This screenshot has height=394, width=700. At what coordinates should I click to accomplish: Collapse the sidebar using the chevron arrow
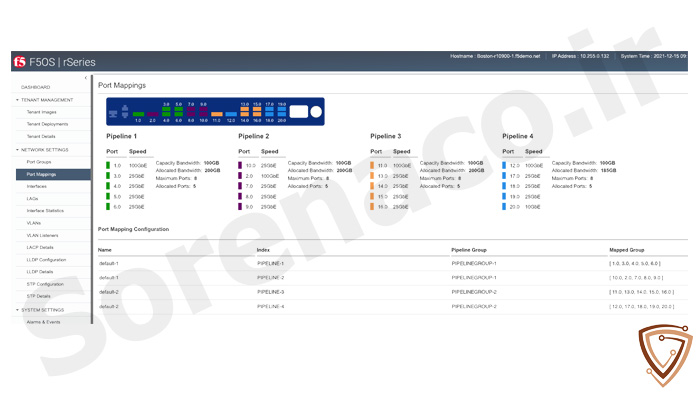coord(86,78)
